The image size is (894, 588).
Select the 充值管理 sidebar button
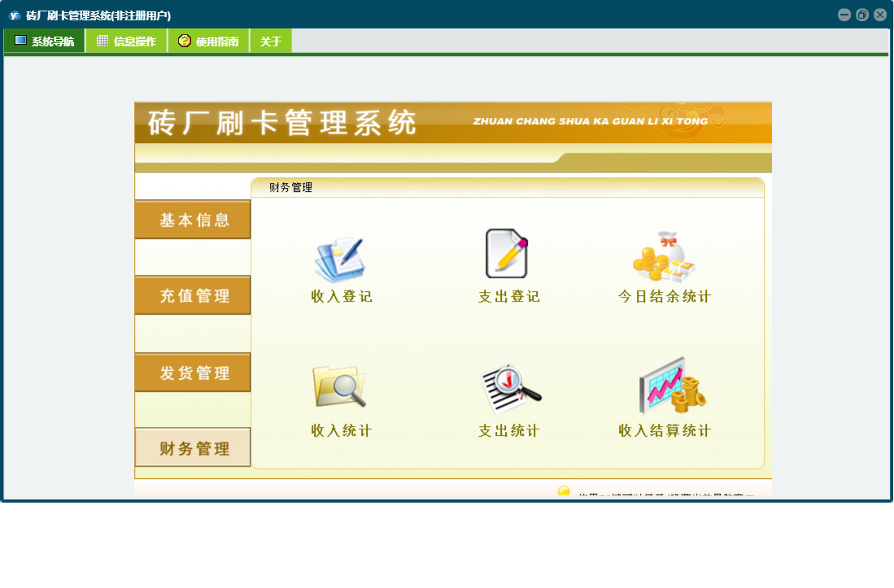coord(193,295)
